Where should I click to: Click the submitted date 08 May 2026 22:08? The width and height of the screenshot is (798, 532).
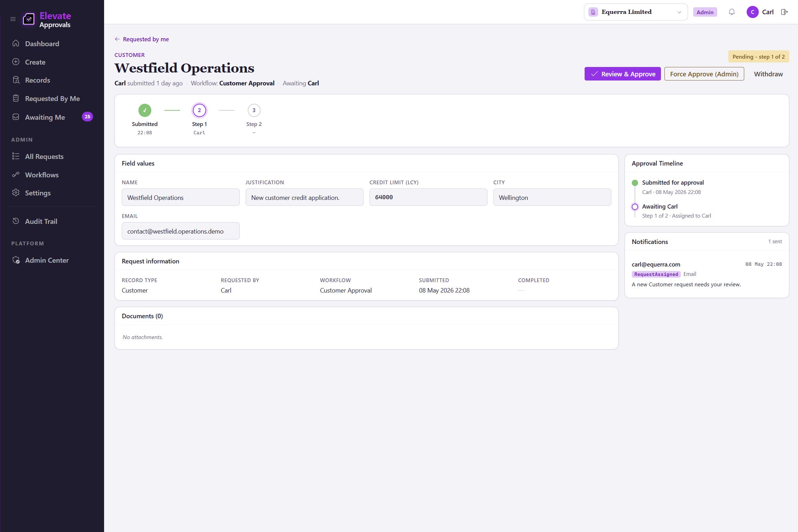click(x=444, y=290)
